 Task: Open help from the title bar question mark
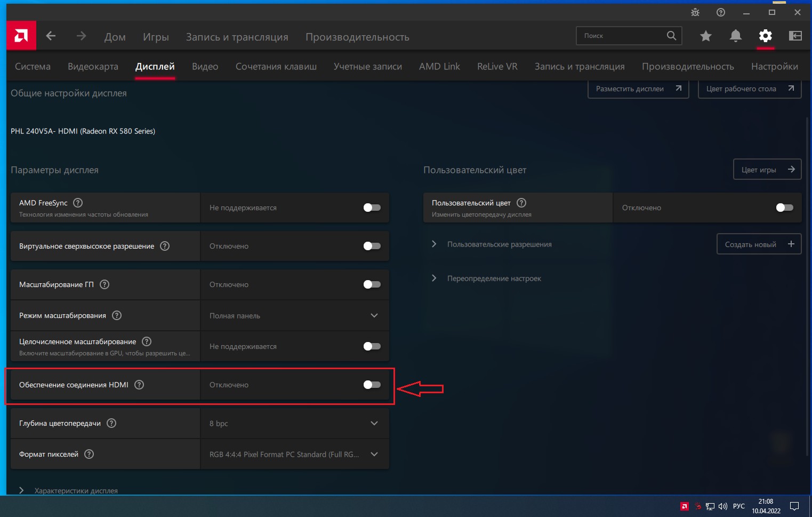(721, 12)
